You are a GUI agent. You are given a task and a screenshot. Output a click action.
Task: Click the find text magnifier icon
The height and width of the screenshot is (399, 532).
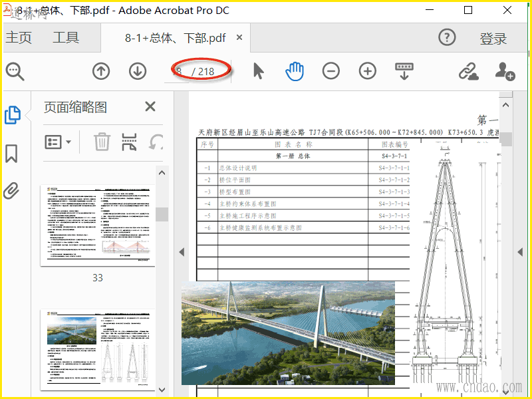click(x=15, y=72)
